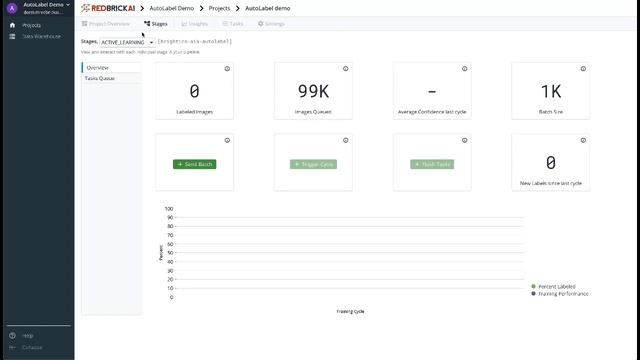
Task: Switch to Project Overview tab
Action: (x=106, y=24)
